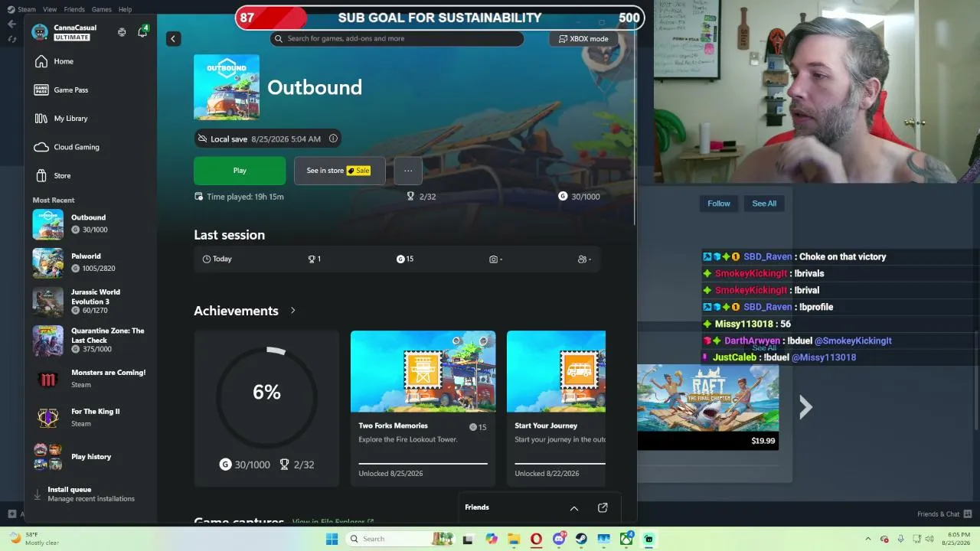Screen dimensions: 980x551
Task: Select Palworld in Most Recent list
Action: tap(90, 262)
